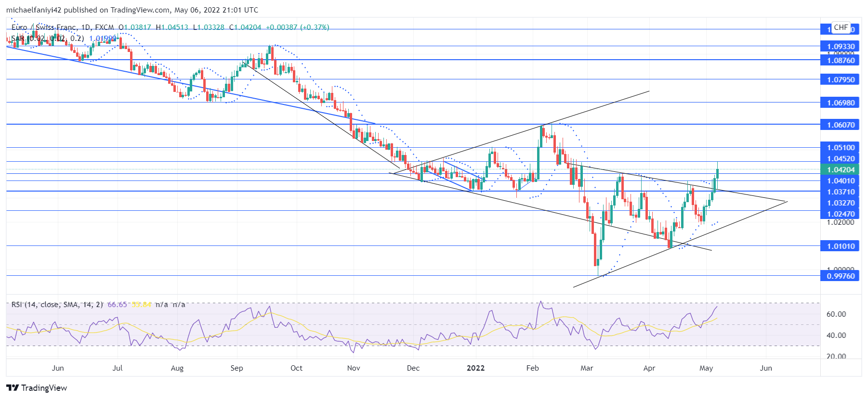Click the published-by michaelfaniyi42 header text
The image size is (868, 399).
(x=132, y=10)
